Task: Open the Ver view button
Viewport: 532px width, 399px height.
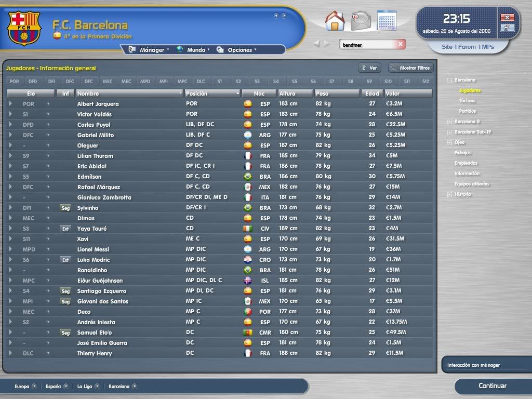Action: (x=369, y=68)
